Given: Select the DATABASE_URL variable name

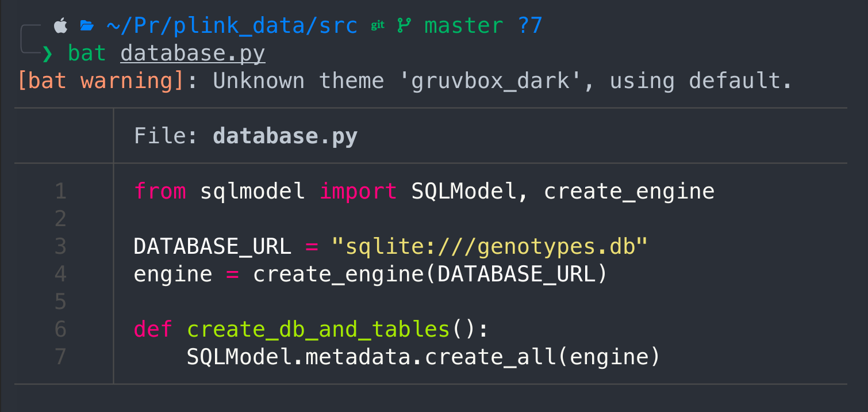Looking at the screenshot, I should [x=212, y=246].
